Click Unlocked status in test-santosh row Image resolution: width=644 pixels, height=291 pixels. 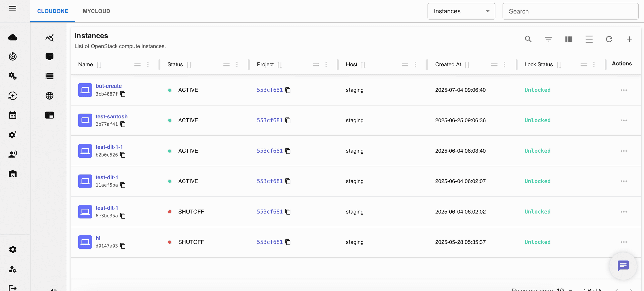click(537, 120)
